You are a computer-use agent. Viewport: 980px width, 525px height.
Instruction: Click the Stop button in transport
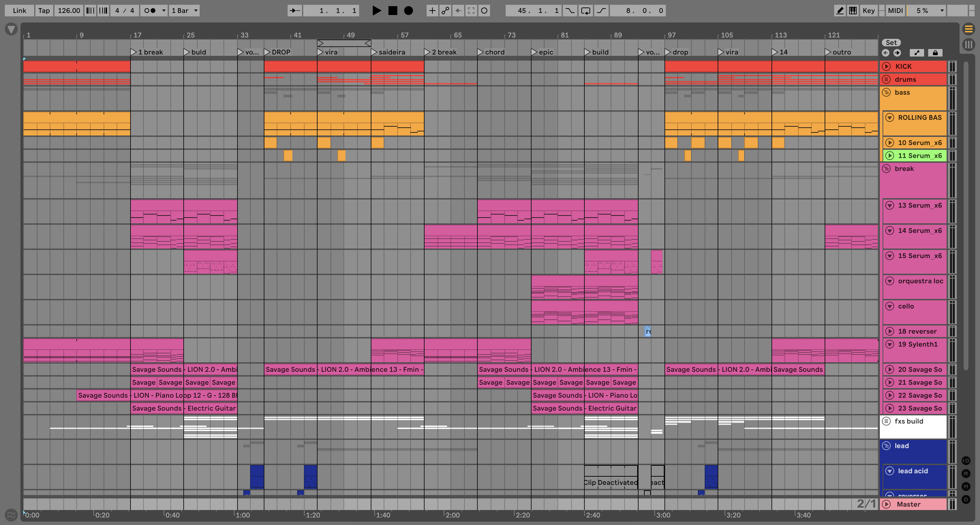pos(393,11)
